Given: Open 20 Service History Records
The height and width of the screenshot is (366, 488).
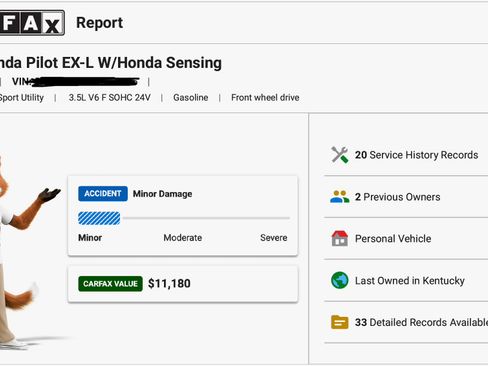Looking at the screenshot, I should pyautogui.click(x=416, y=155).
